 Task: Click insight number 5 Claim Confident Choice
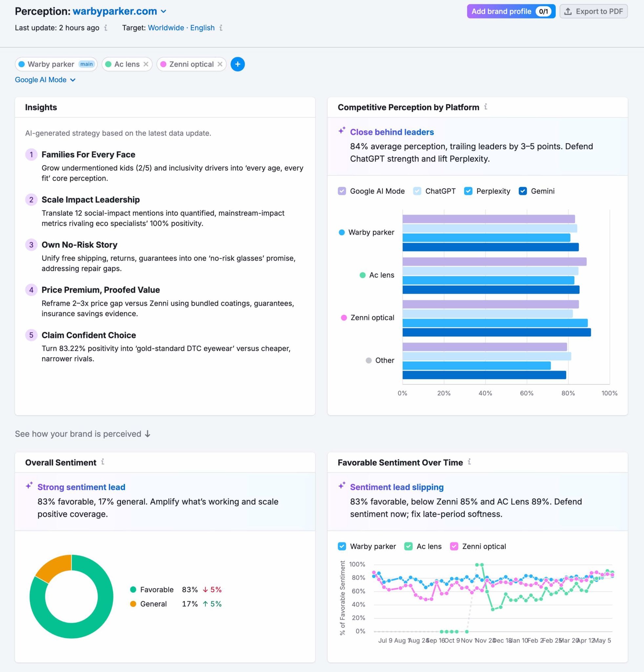point(89,335)
